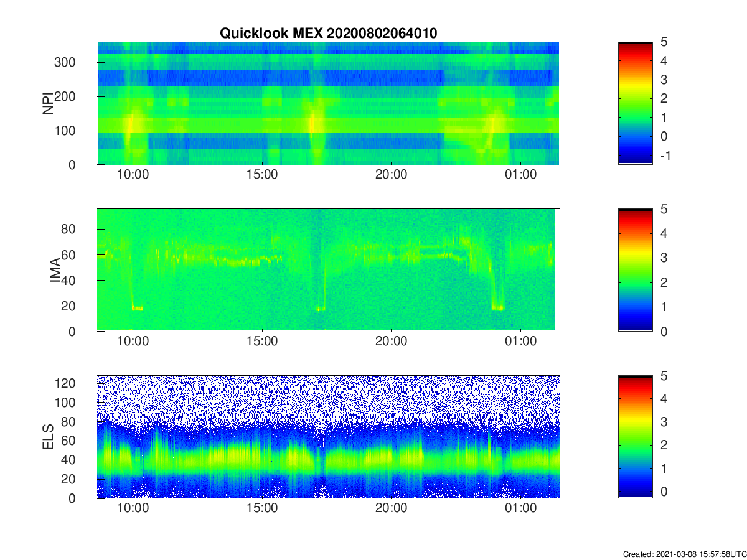Click the '20:00' tick under the IMA plot
Viewport: 747px width, 560px height.
coord(391,342)
